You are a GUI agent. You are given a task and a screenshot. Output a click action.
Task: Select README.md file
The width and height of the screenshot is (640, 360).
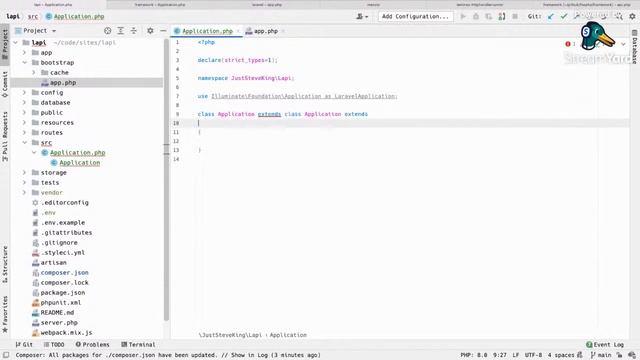[x=57, y=313]
